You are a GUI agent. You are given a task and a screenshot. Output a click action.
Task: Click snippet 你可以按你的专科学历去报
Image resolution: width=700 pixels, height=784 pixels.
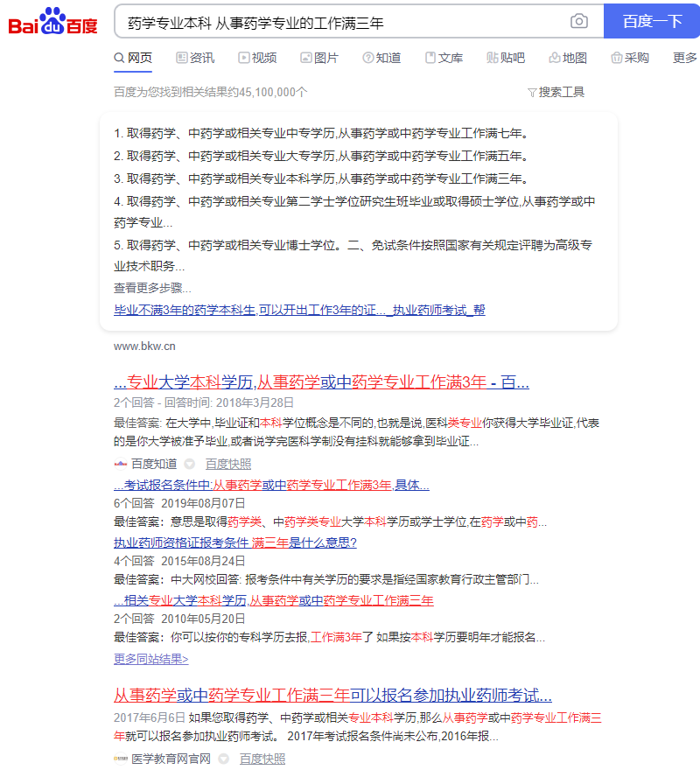pos(329,638)
